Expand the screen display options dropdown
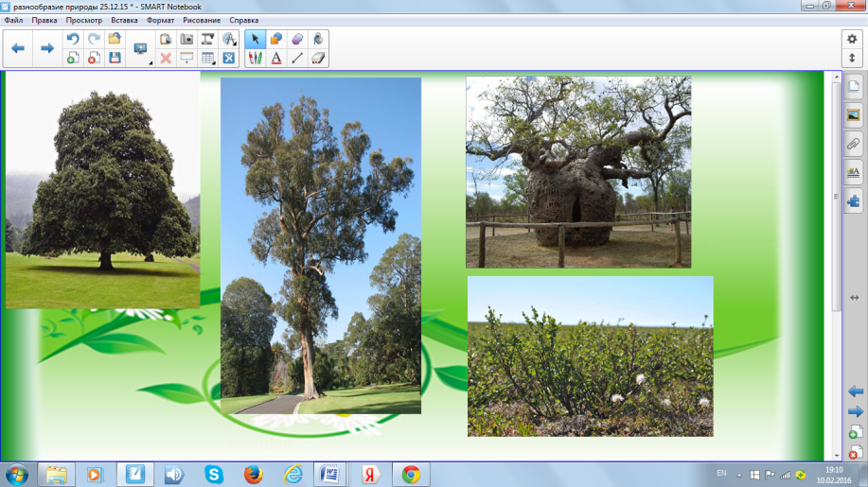This screenshot has height=487, width=868. (142, 49)
